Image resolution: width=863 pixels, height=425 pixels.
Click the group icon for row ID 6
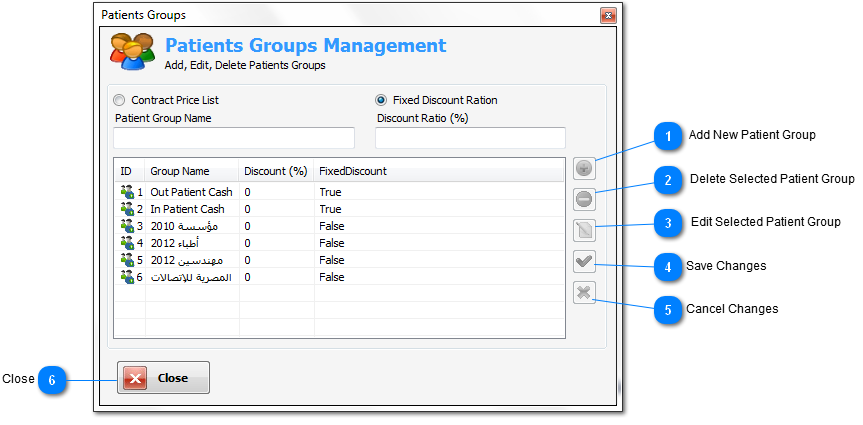[x=126, y=277]
